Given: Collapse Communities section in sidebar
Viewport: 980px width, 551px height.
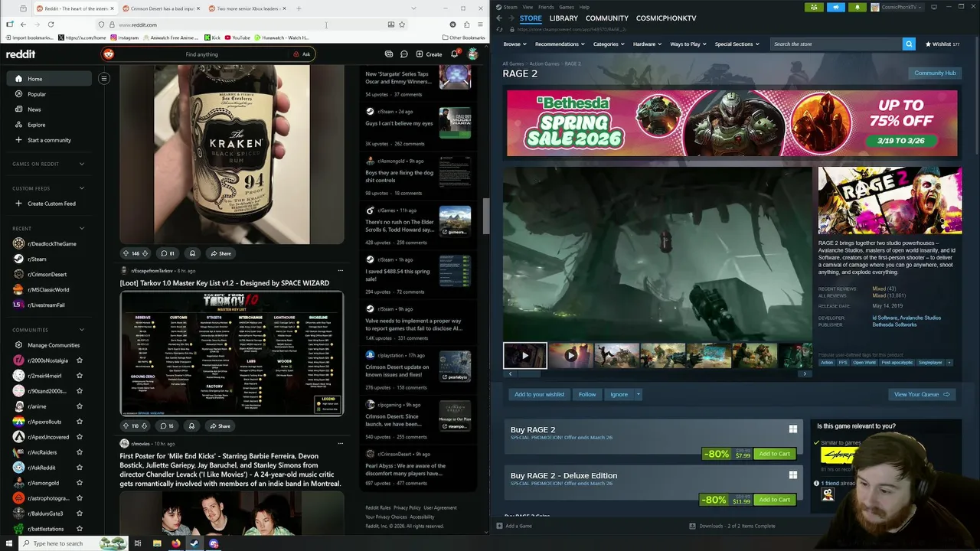Looking at the screenshot, I should [82, 330].
